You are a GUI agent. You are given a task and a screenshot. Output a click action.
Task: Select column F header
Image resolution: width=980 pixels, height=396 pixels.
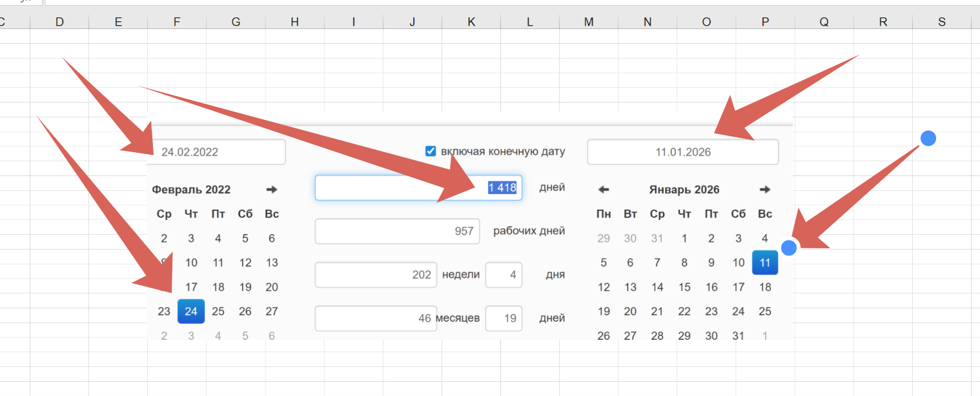177,22
